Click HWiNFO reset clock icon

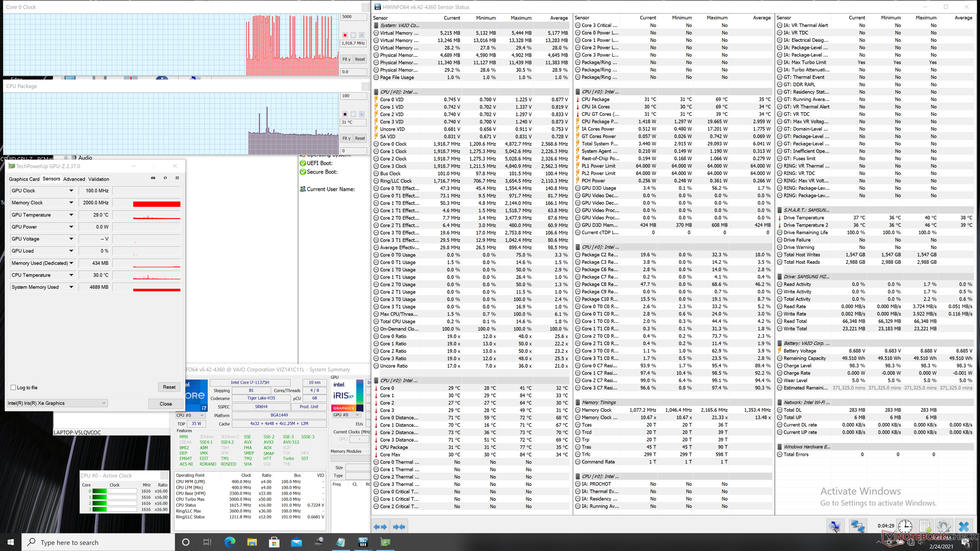(x=905, y=527)
